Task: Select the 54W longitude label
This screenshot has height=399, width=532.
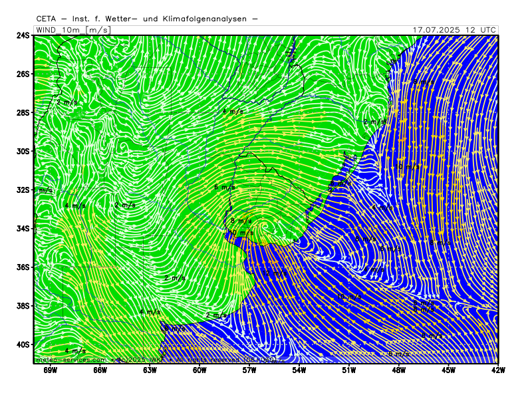Action: [299, 370]
